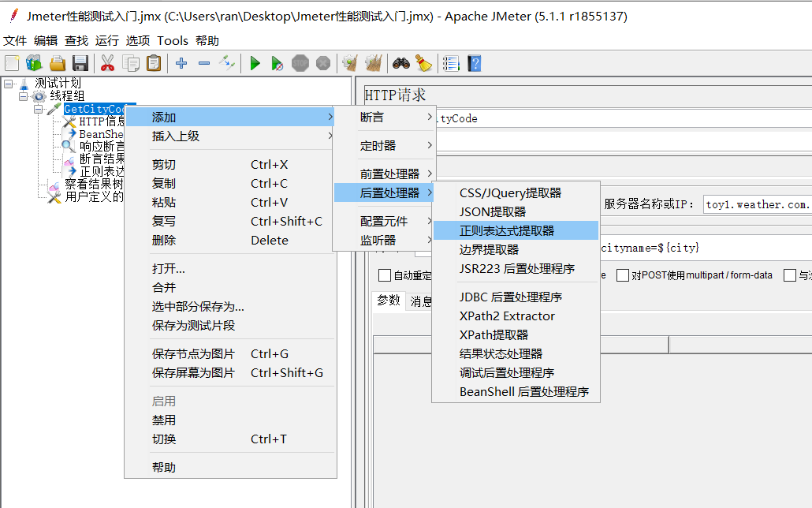812x508 pixels.
Task: Click the New test plan toolbar icon
Action: [x=12, y=63]
